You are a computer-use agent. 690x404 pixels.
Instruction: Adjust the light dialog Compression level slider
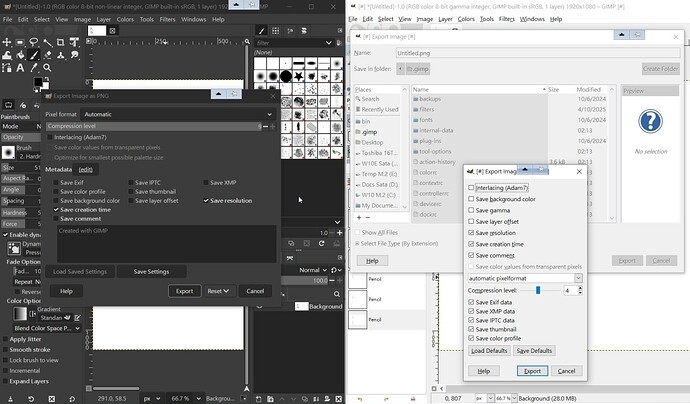(x=537, y=290)
